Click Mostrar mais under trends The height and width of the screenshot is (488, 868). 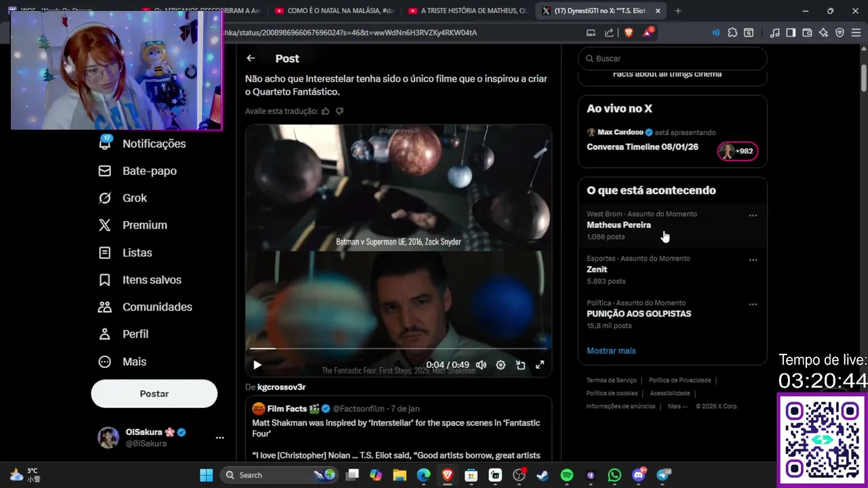[611, 350]
